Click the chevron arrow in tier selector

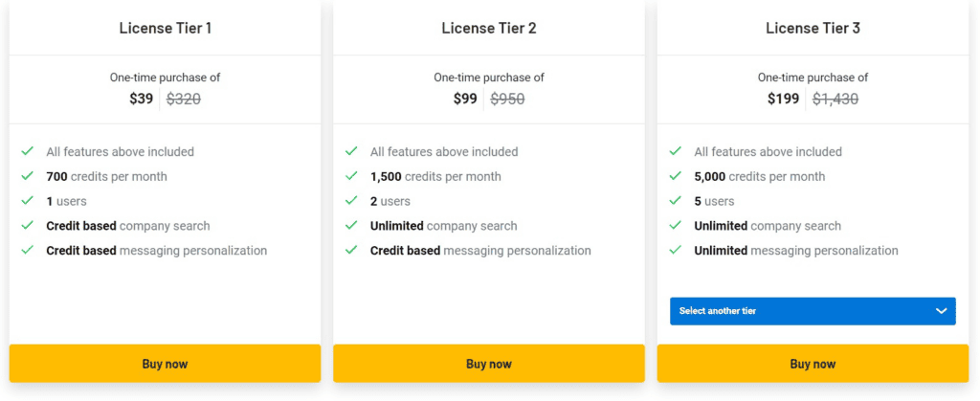click(x=942, y=311)
